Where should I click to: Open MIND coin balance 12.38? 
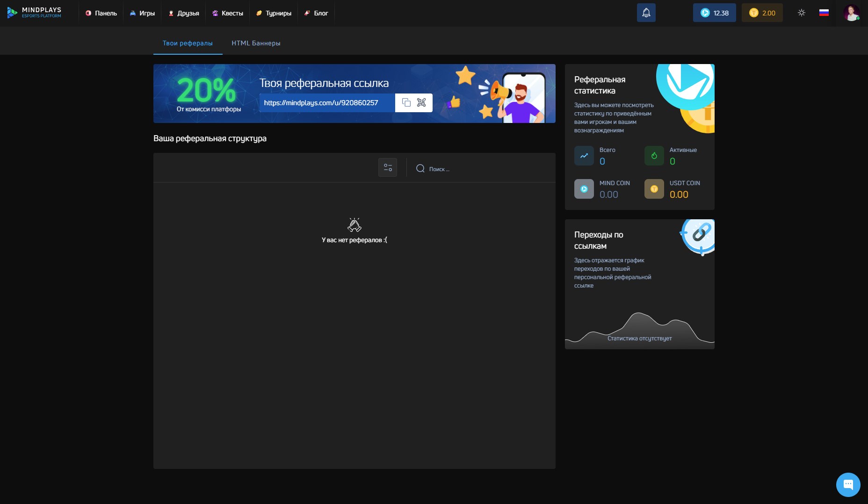click(714, 13)
